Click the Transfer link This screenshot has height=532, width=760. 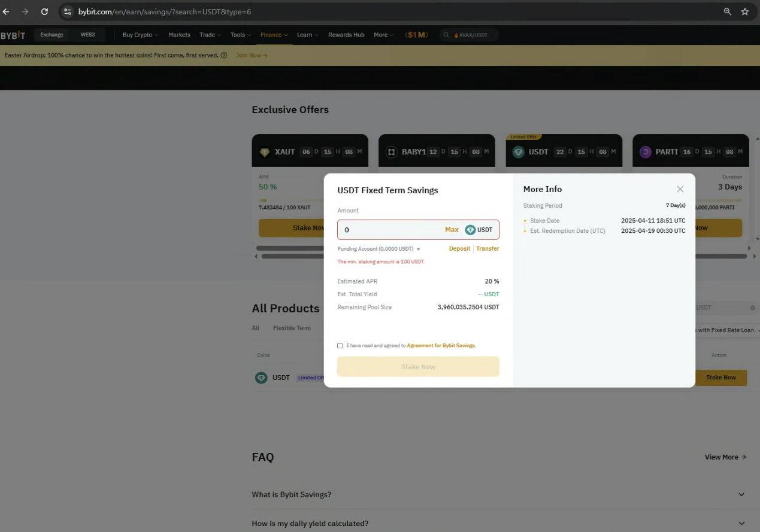(x=488, y=249)
